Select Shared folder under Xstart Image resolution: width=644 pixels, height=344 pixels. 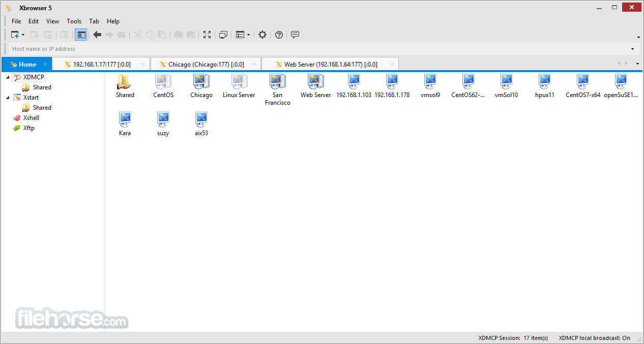coord(42,108)
